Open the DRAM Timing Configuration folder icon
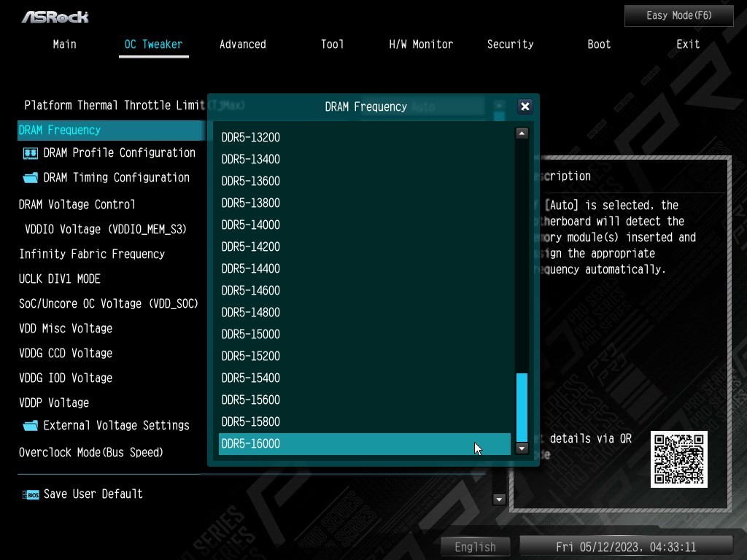Screen dimensions: 747x560 [x=30, y=178]
